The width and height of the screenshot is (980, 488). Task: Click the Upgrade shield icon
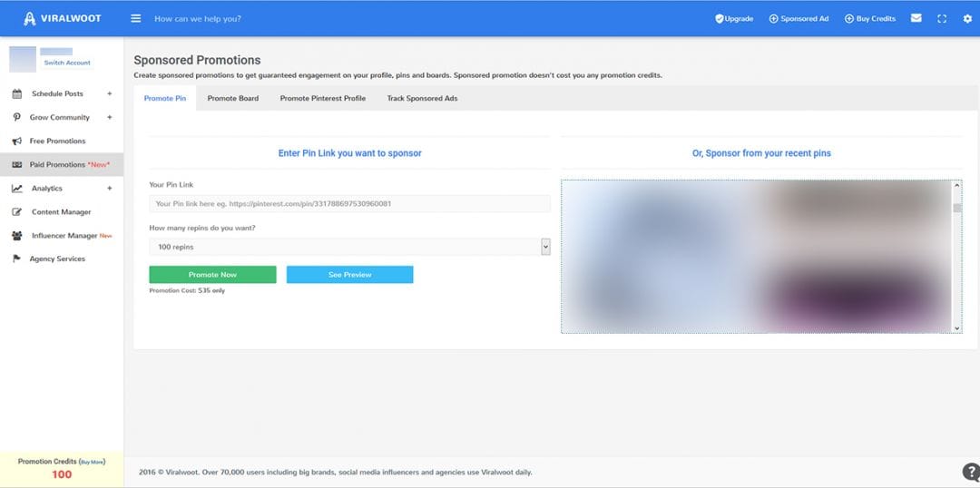(720, 19)
